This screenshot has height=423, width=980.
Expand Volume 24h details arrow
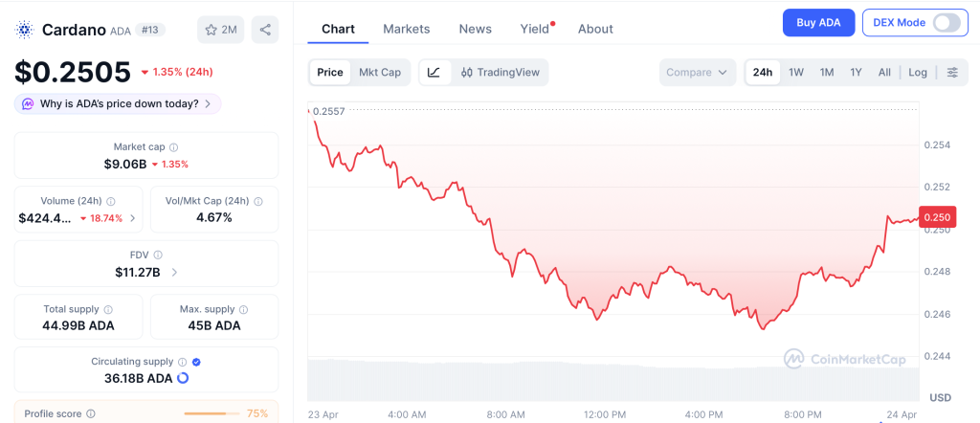pyautogui.click(x=132, y=218)
